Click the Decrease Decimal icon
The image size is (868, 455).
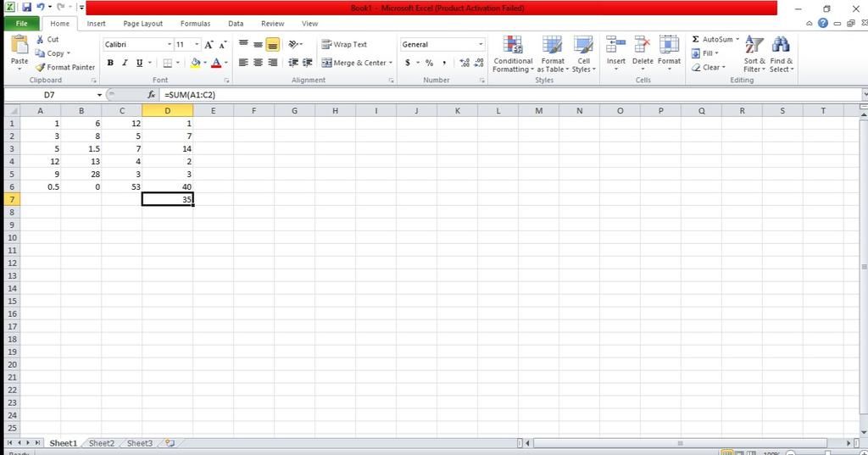click(x=479, y=63)
